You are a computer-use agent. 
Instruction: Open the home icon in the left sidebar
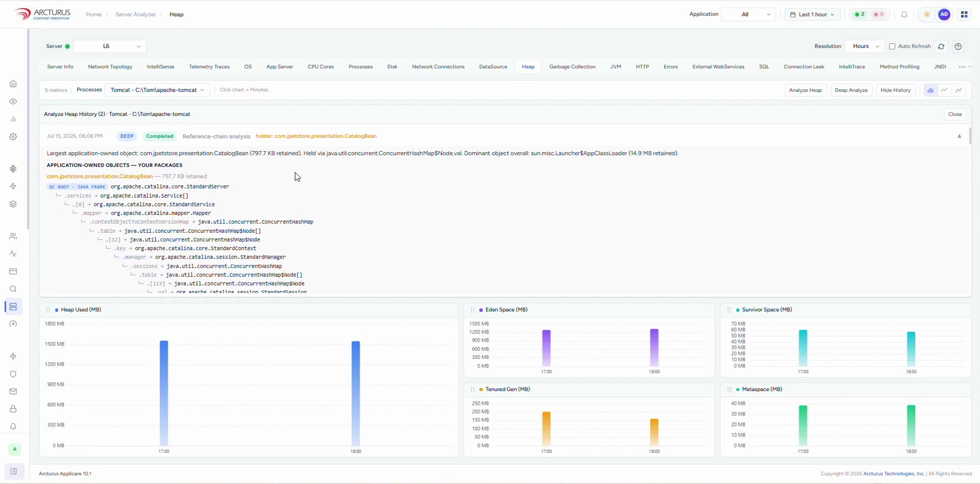click(x=13, y=84)
